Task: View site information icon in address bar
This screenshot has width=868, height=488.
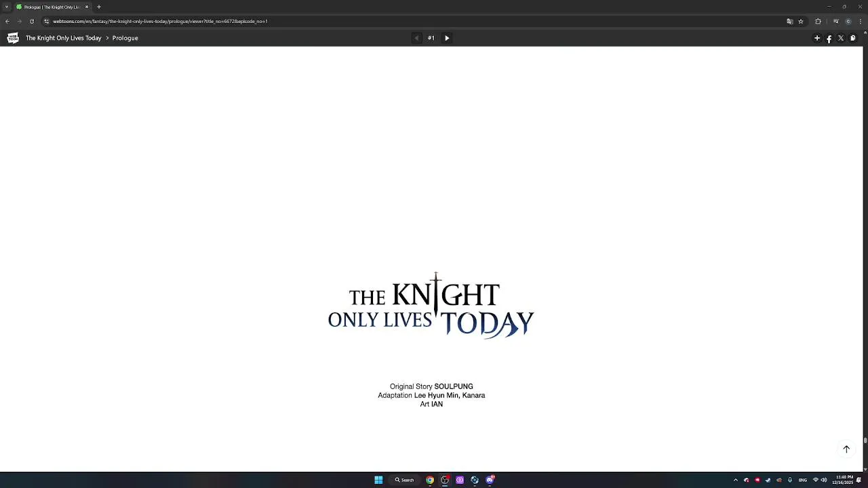Action: (47, 21)
